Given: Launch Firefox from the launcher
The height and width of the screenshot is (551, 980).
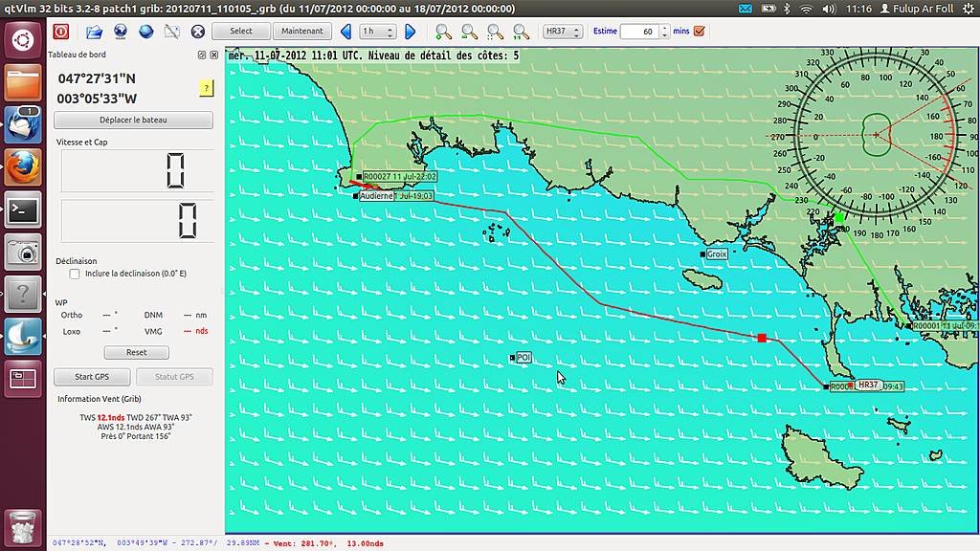Looking at the screenshot, I should pos(23,167).
